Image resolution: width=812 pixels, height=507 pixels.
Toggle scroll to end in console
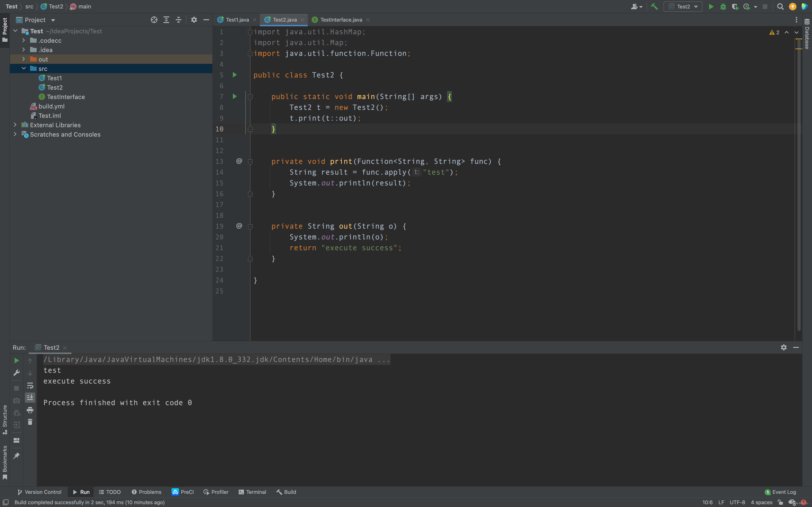[30, 397]
